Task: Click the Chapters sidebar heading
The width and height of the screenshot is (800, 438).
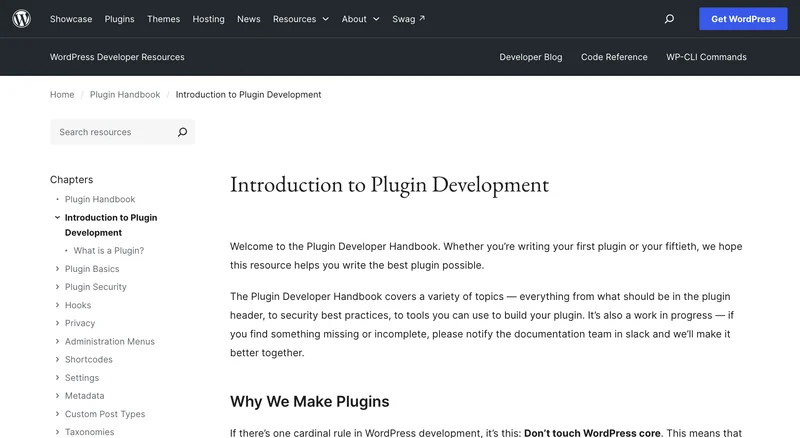Action: [71, 180]
